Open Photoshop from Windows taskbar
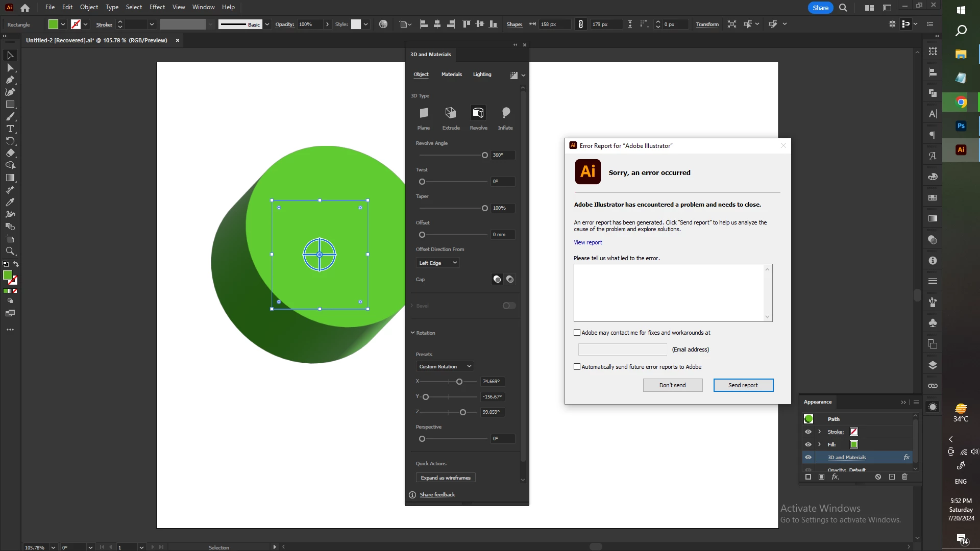Image resolution: width=980 pixels, height=551 pixels. pyautogui.click(x=961, y=126)
